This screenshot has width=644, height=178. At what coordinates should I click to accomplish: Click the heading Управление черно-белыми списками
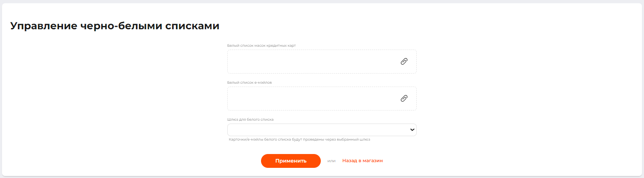point(115,26)
